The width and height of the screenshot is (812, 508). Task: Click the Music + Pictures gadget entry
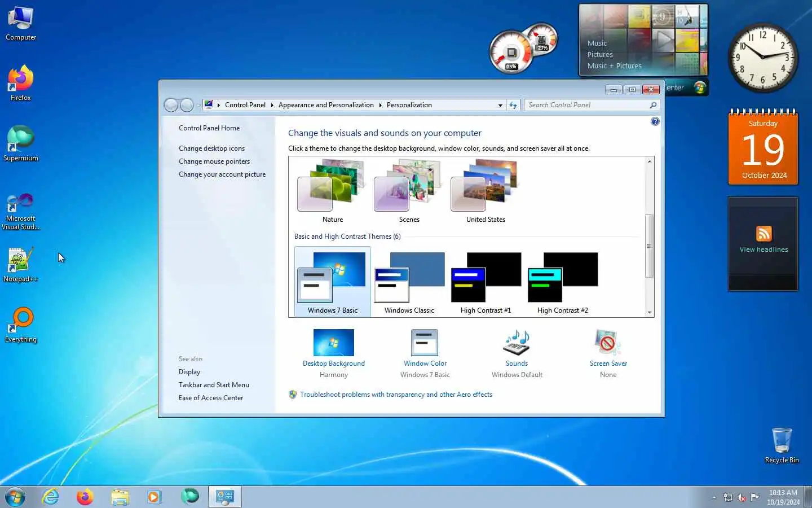tap(614, 66)
